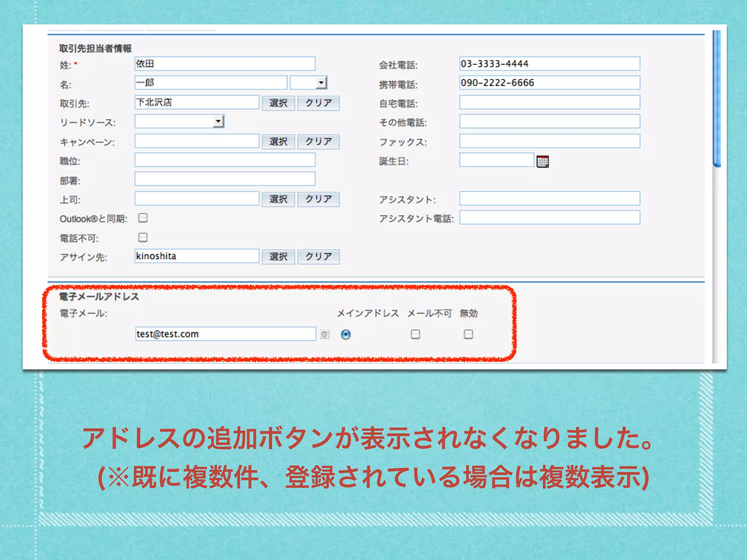
Task: Click the 取引先 field with 下北沢店
Action: pyautogui.click(x=197, y=102)
